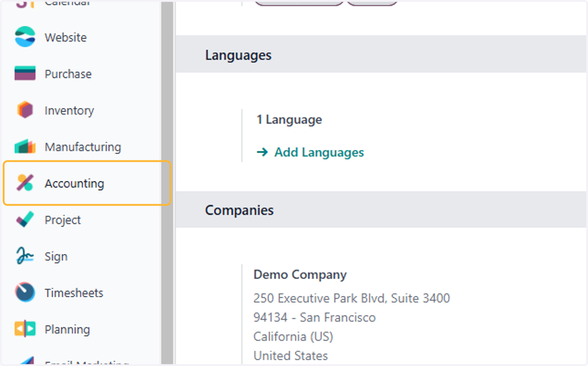
Task: Open the Sign menu label
Action: (x=56, y=257)
